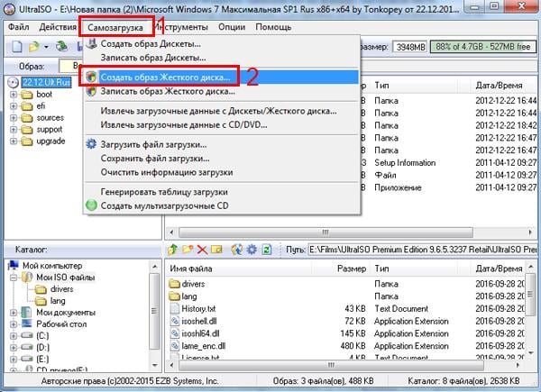Expand the Рабочий стол tree node
The image size is (541, 392).
pyautogui.click(x=12, y=324)
